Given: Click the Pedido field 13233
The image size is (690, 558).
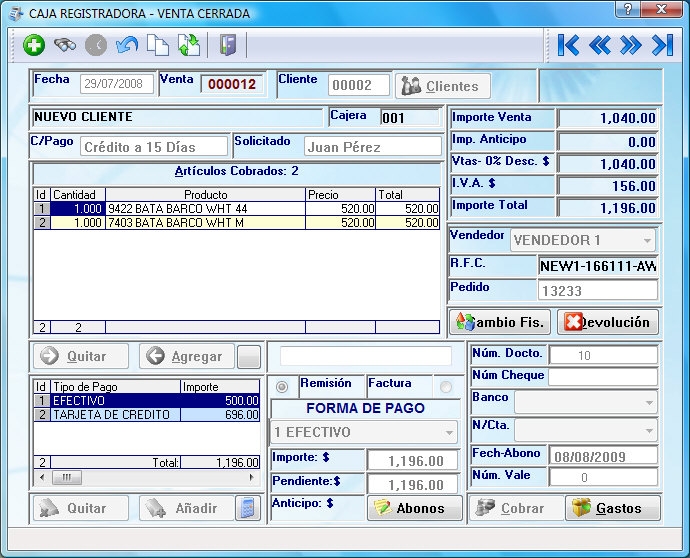Looking at the screenshot, I should point(598,291).
